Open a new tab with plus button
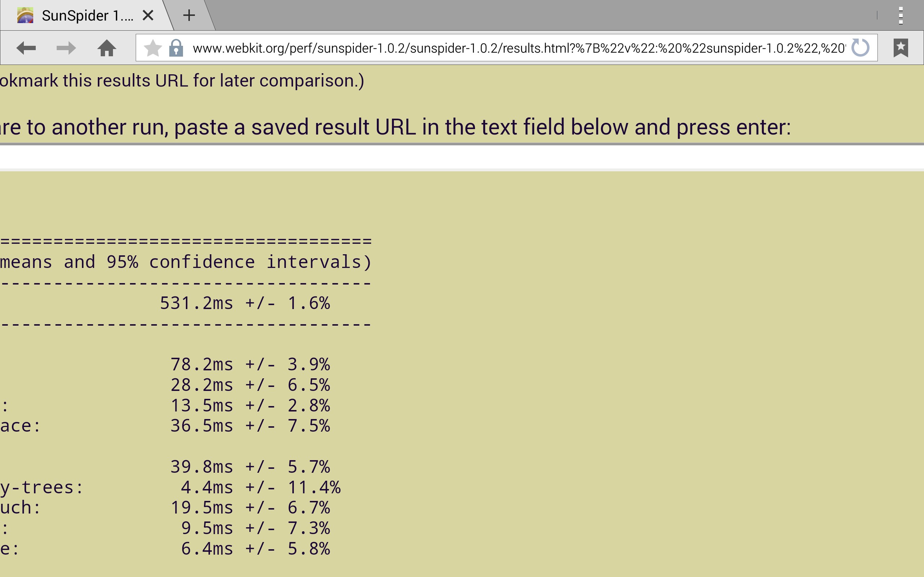Screen dimensions: 924x577 tap(189, 16)
